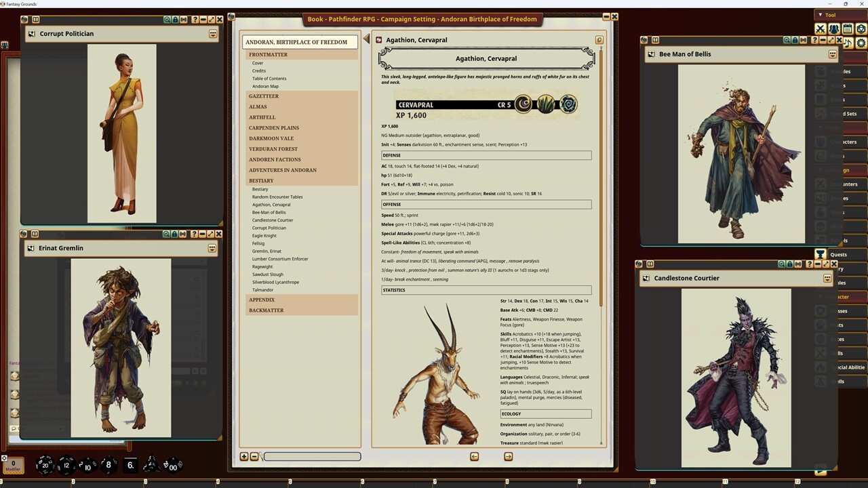This screenshot has height=488, width=868.
Task: Collapse the FRONTMATTER section
Action: (x=268, y=54)
